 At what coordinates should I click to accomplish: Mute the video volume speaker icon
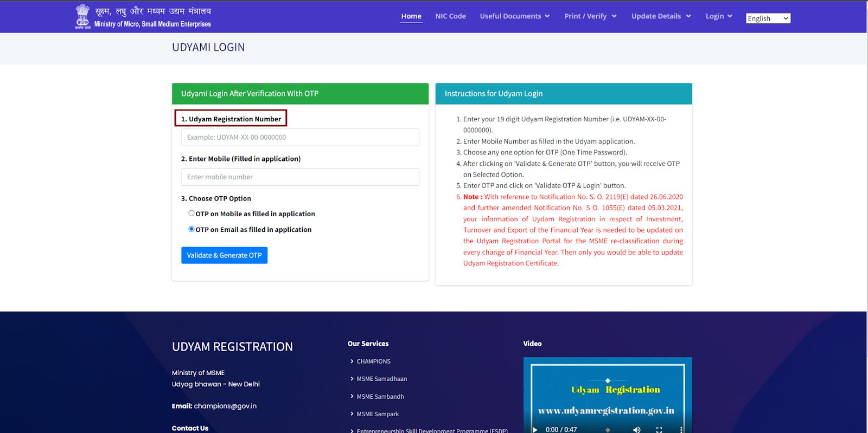636,429
